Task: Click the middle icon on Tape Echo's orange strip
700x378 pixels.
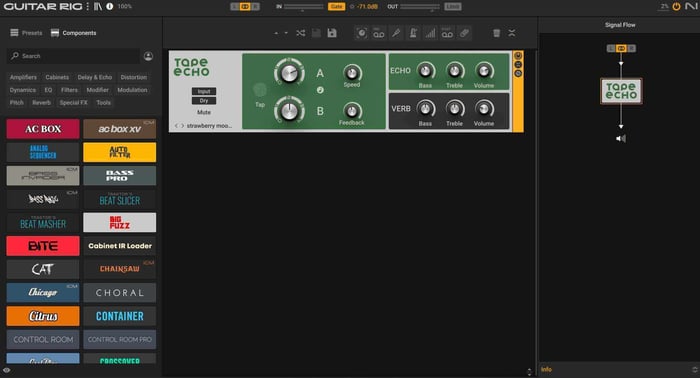Action: [x=518, y=65]
